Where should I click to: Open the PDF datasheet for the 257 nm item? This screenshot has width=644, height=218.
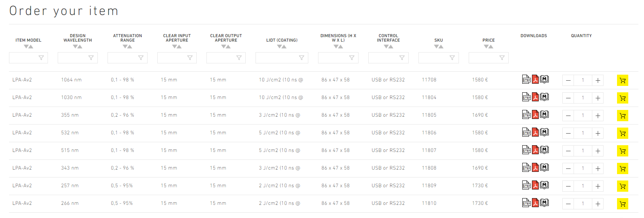coord(535,185)
